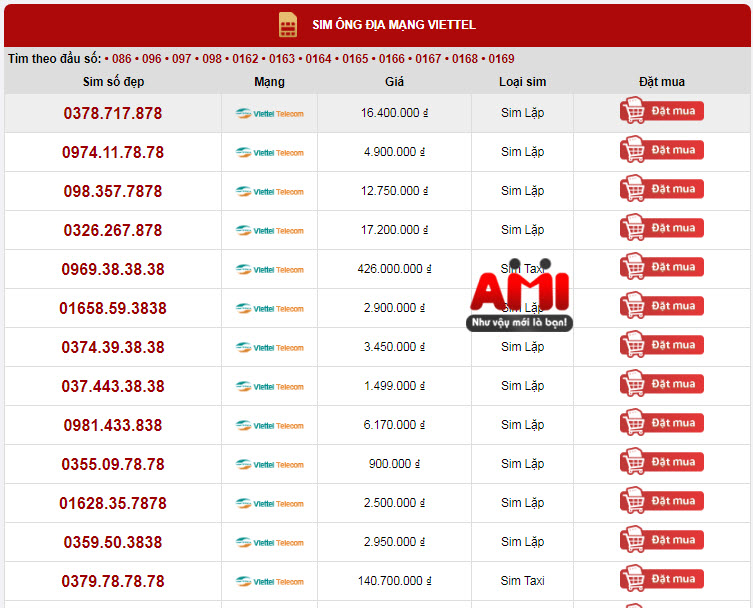Viewport: 753px width, 608px height.
Task: Filter by prefix 0163
Action: tap(282, 59)
